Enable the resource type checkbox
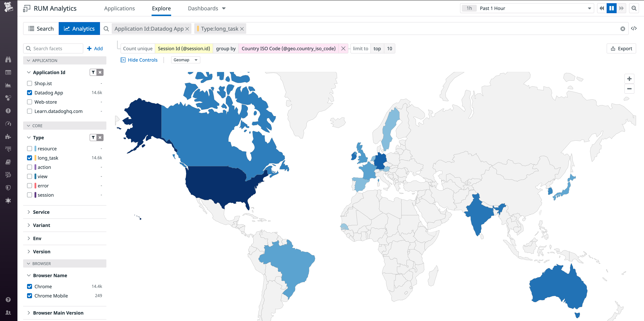This screenshot has width=644, height=321. coord(30,148)
